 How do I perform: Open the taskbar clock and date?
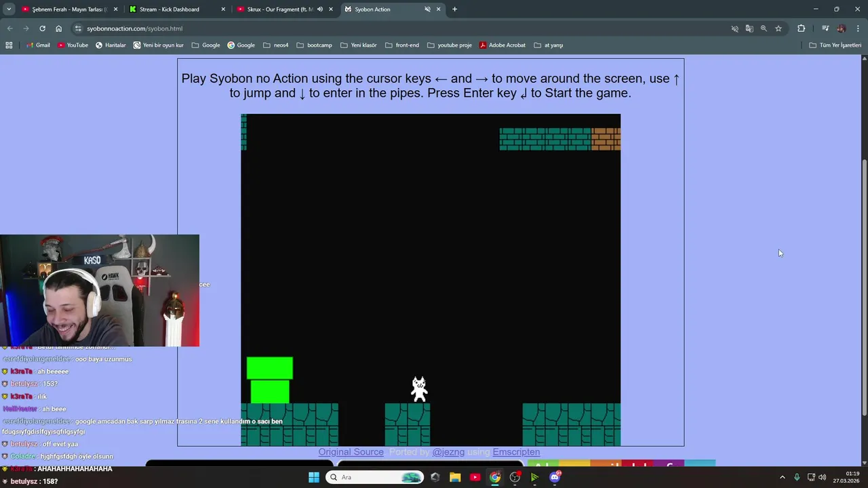847,477
